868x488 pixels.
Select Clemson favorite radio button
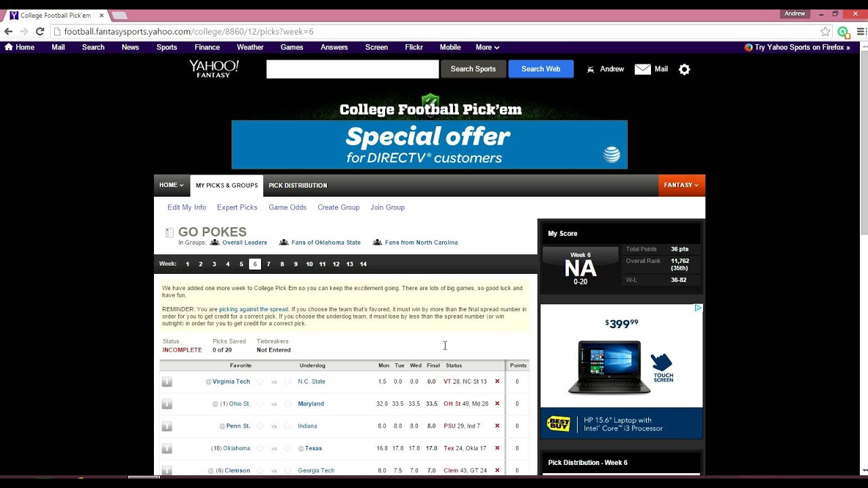pyautogui.click(x=260, y=470)
